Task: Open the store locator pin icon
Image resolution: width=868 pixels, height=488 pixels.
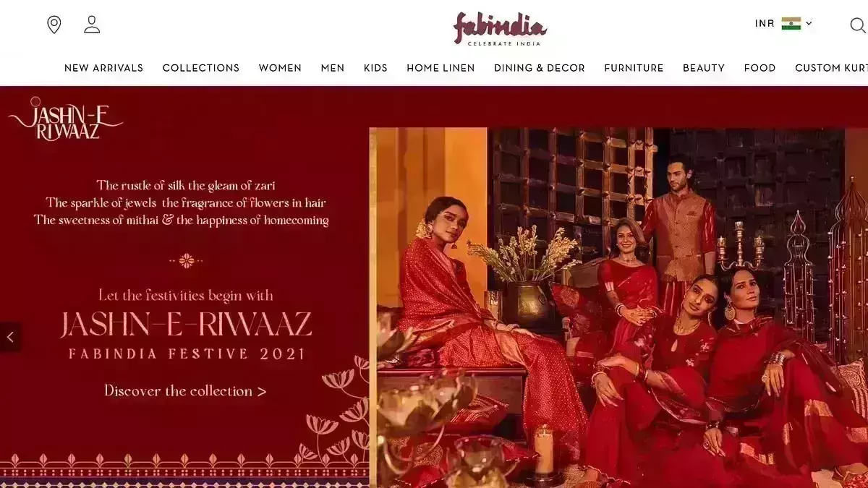Action: point(54,25)
